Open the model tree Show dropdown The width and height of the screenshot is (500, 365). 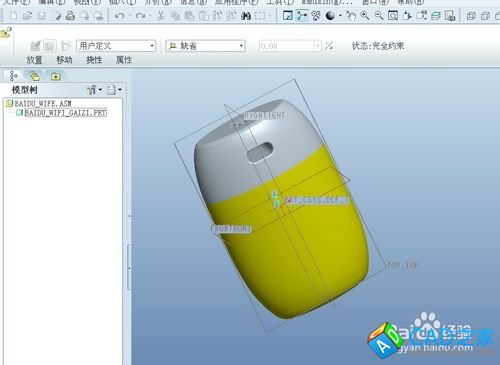coord(114,90)
